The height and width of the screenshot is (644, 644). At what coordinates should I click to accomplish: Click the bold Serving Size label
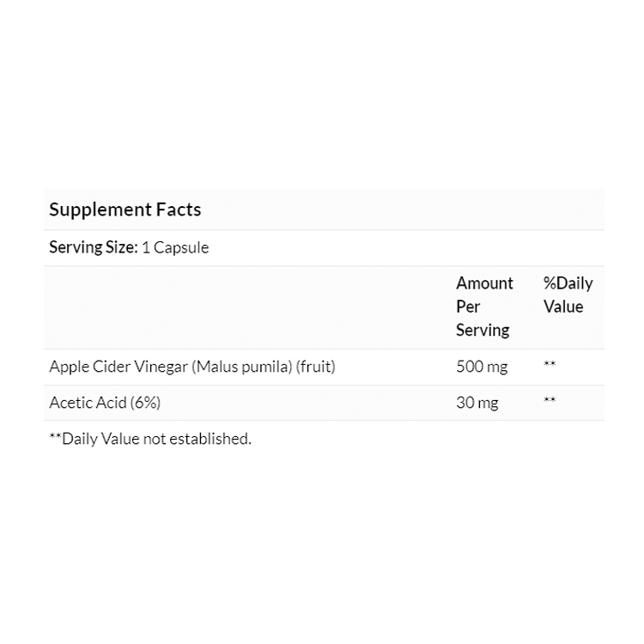pos(93,248)
